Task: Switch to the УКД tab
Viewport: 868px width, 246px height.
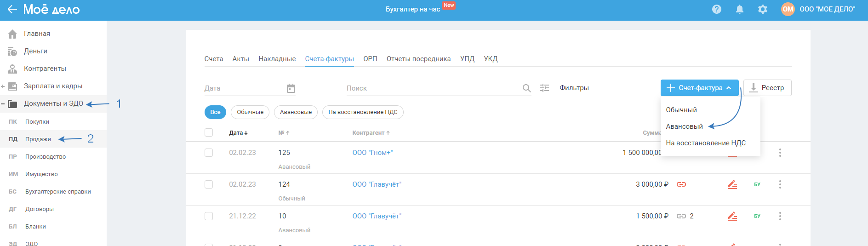Action: 491,59
